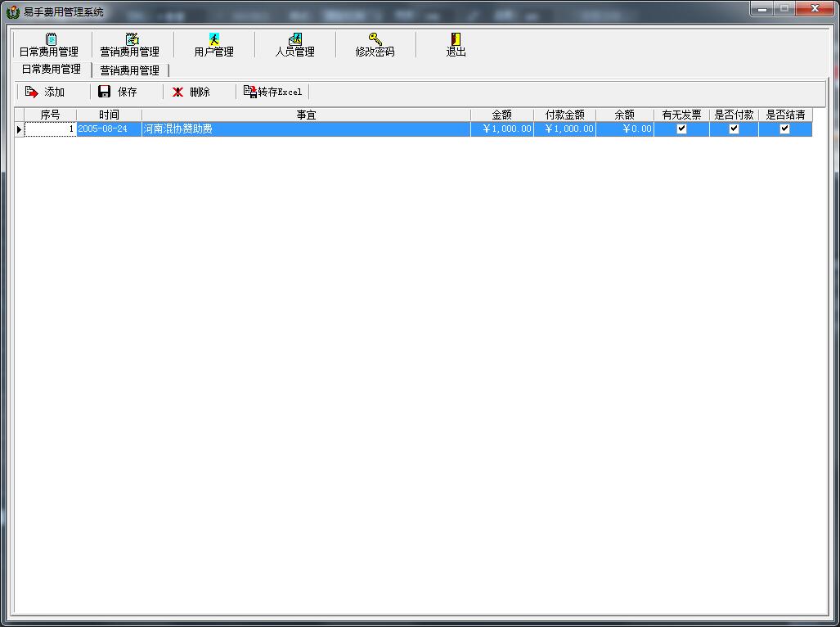Open 日常费用管理 toolbar icon
840x627 pixels.
pos(51,38)
